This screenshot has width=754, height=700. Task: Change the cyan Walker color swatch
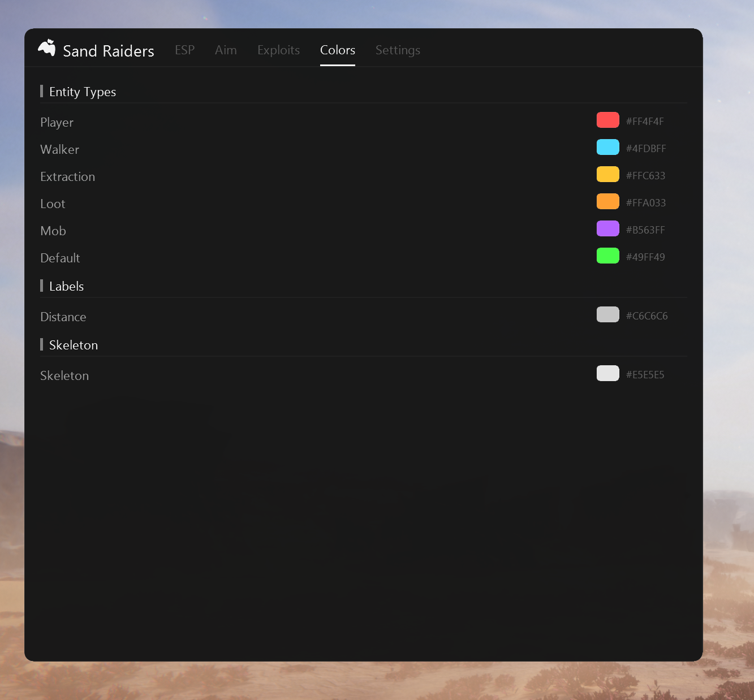tap(608, 147)
